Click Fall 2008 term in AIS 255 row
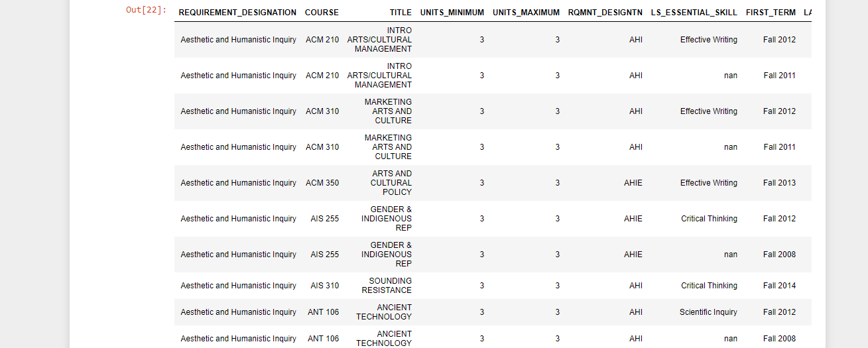The height and width of the screenshot is (348, 868). (x=779, y=255)
